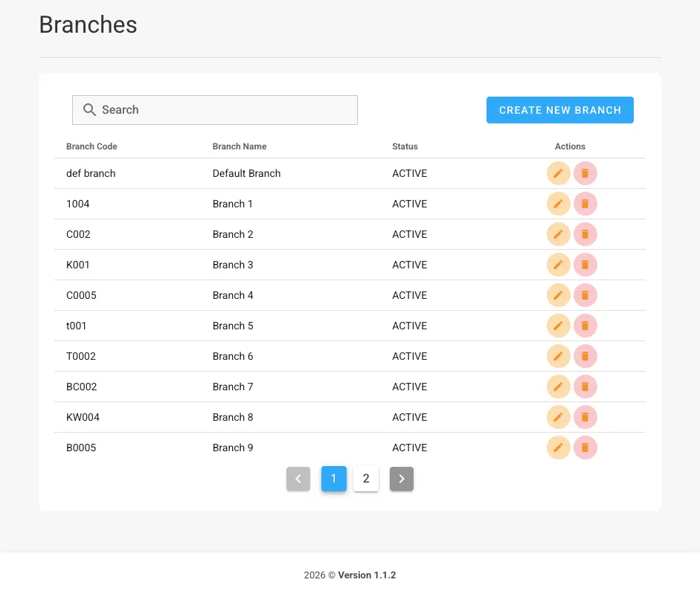Select page 1 in pagination
Screen dimensions: 700x591
click(x=333, y=479)
